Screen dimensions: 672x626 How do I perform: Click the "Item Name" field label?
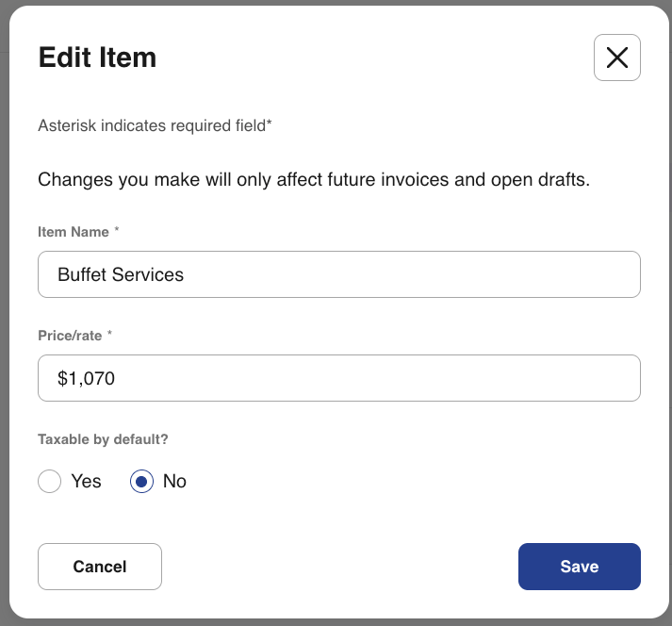click(74, 232)
